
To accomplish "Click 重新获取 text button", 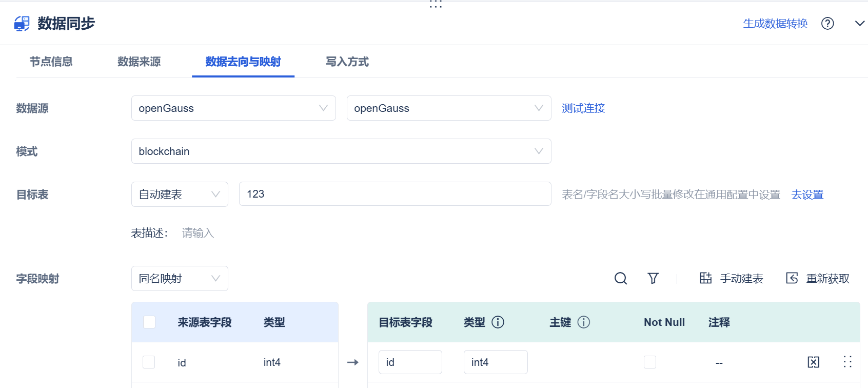I will coord(828,279).
